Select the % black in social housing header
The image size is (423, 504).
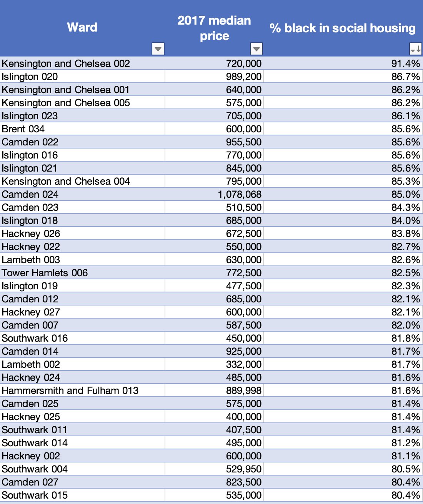[343, 28]
